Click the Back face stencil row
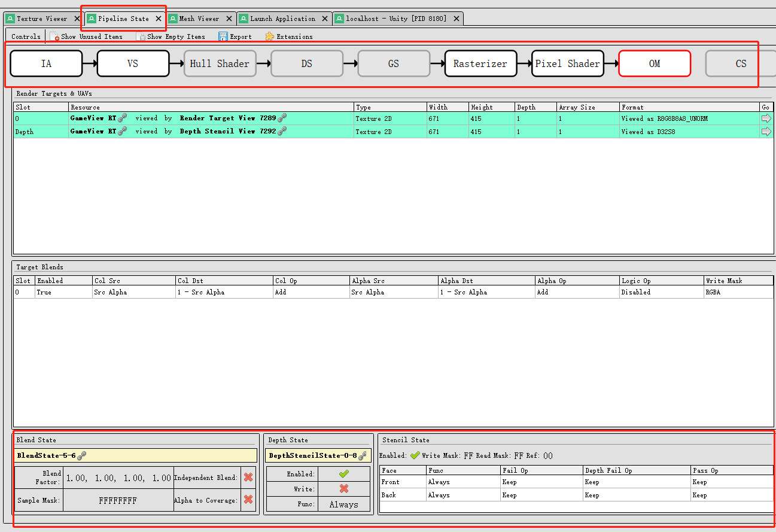The image size is (776, 532). coord(577,495)
